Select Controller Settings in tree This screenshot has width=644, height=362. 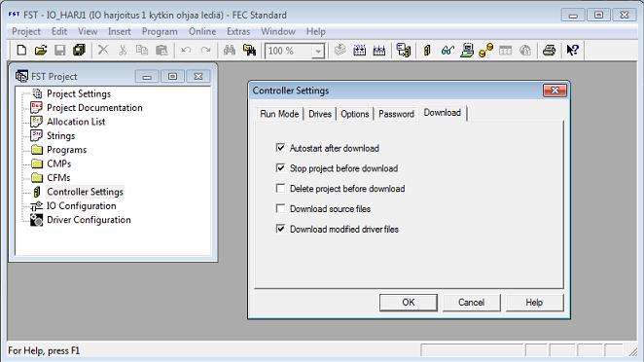(x=85, y=192)
